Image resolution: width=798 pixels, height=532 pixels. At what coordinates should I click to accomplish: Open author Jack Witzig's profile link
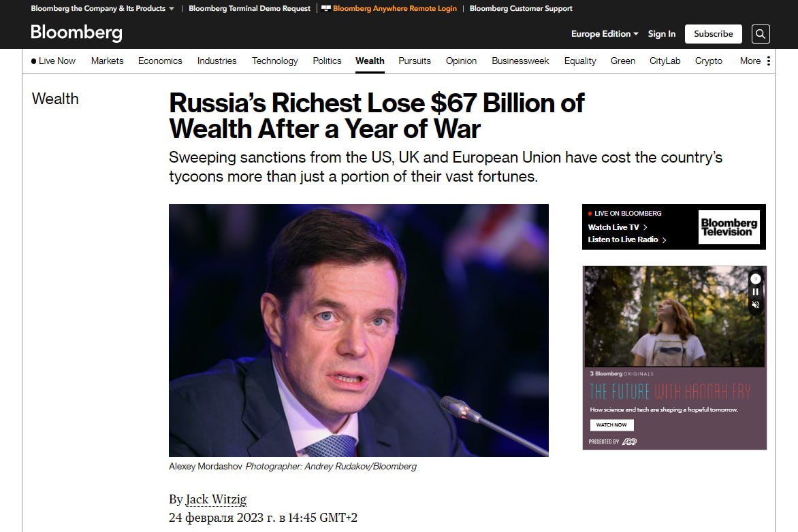216,499
